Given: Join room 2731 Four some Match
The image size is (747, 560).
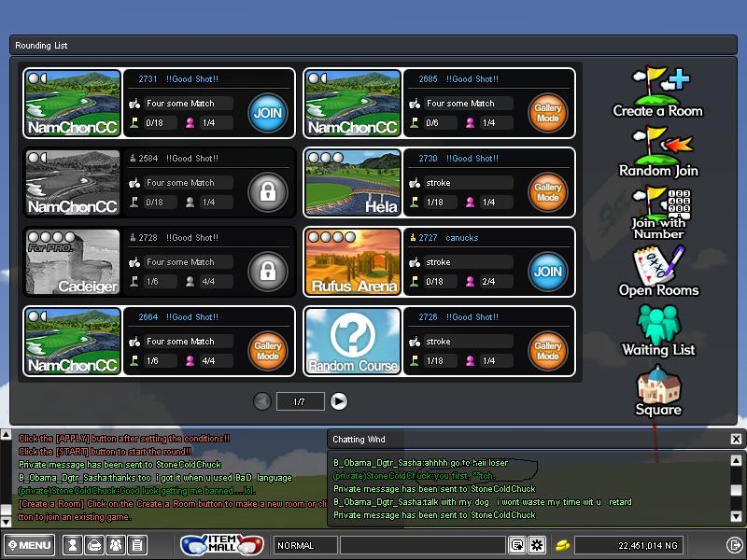Looking at the screenshot, I should pos(267,113).
